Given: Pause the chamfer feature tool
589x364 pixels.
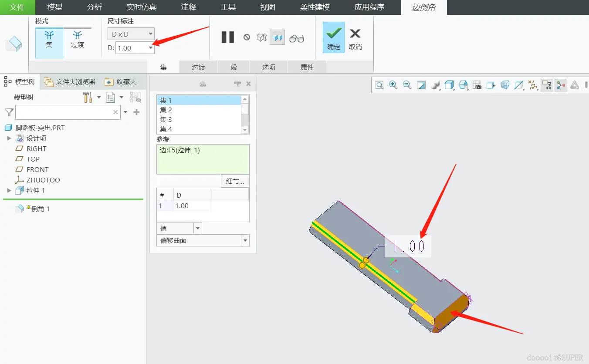Looking at the screenshot, I should pos(228,37).
